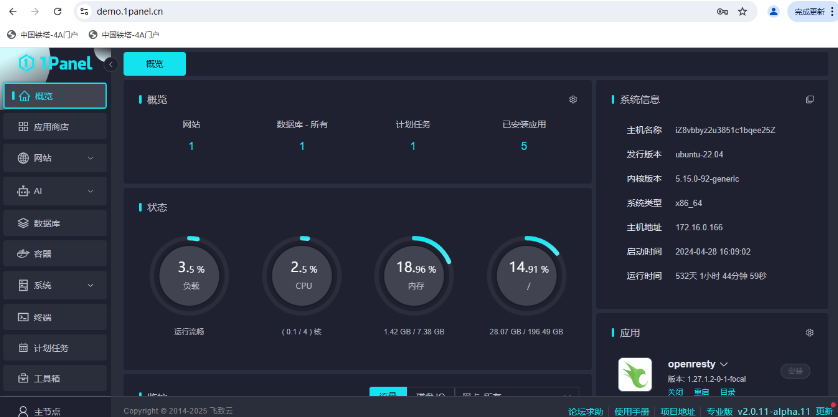
Task: Click host address 172.16.0.166
Action: [699, 227]
